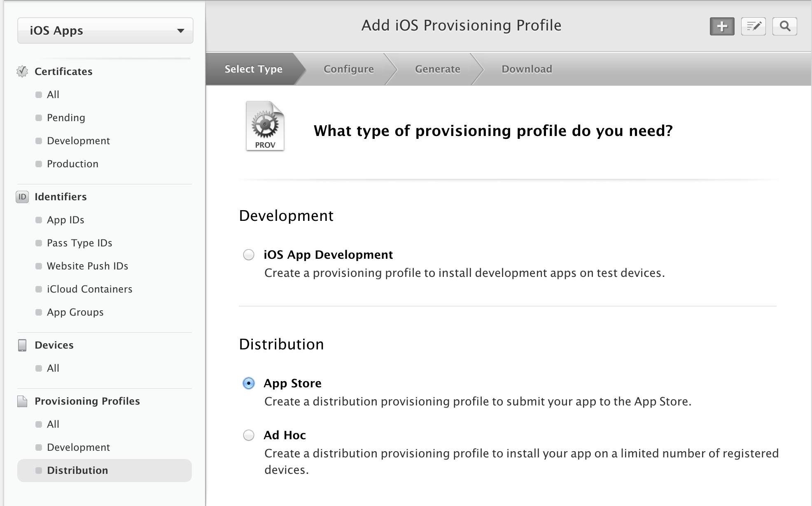Select the Ad Hoc radio button
The image size is (812, 506).
coord(249,435)
